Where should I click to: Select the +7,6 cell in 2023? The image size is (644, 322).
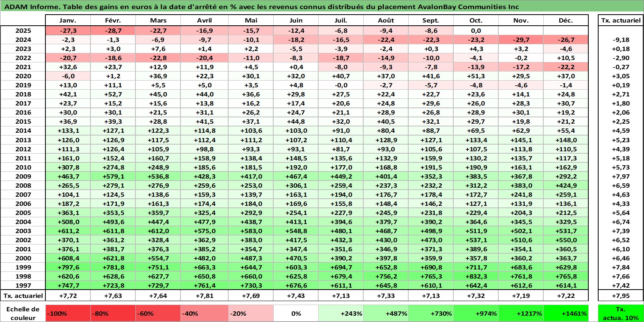(x=158, y=49)
